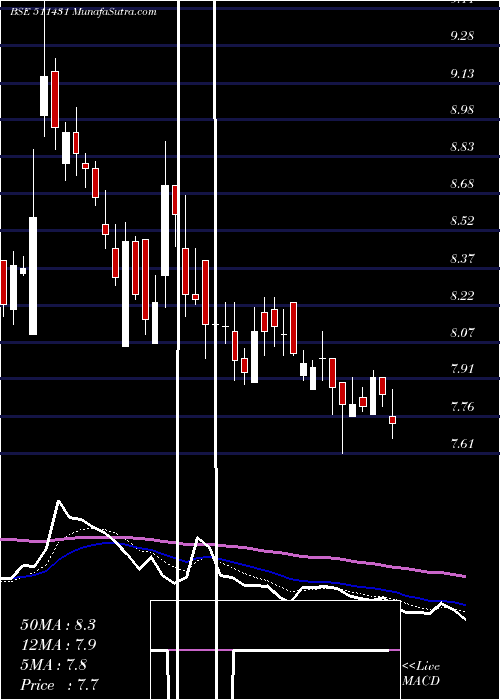This screenshot has width=500, height=700.
Task: Click the 9.13 price axis label
Action: pyautogui.click(x=462, y=73)
